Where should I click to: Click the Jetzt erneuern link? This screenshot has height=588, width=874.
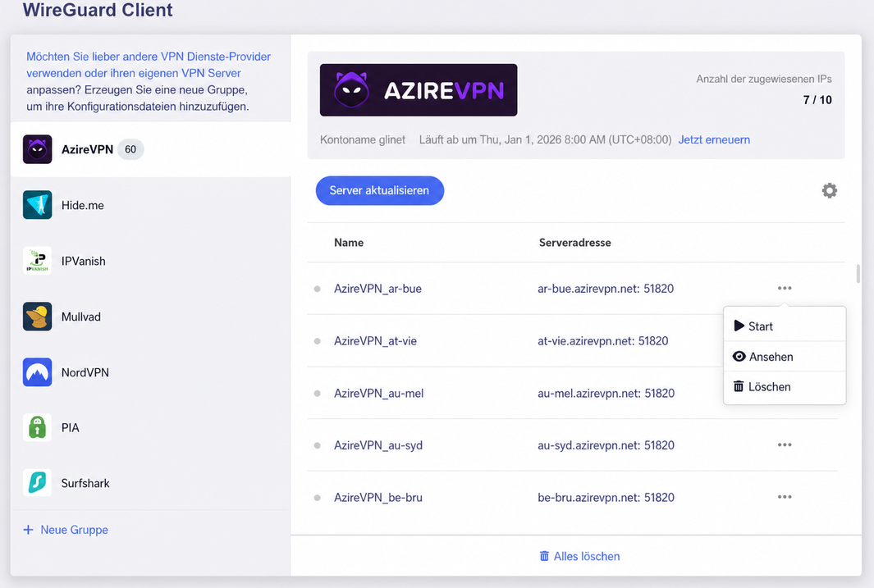[714, 139]
